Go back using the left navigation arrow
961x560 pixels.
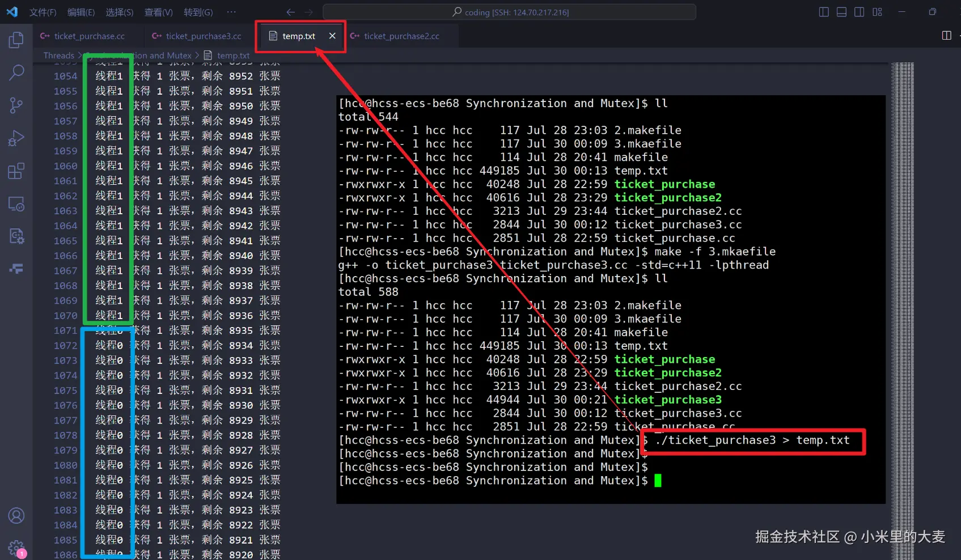[x=291, y=12]
